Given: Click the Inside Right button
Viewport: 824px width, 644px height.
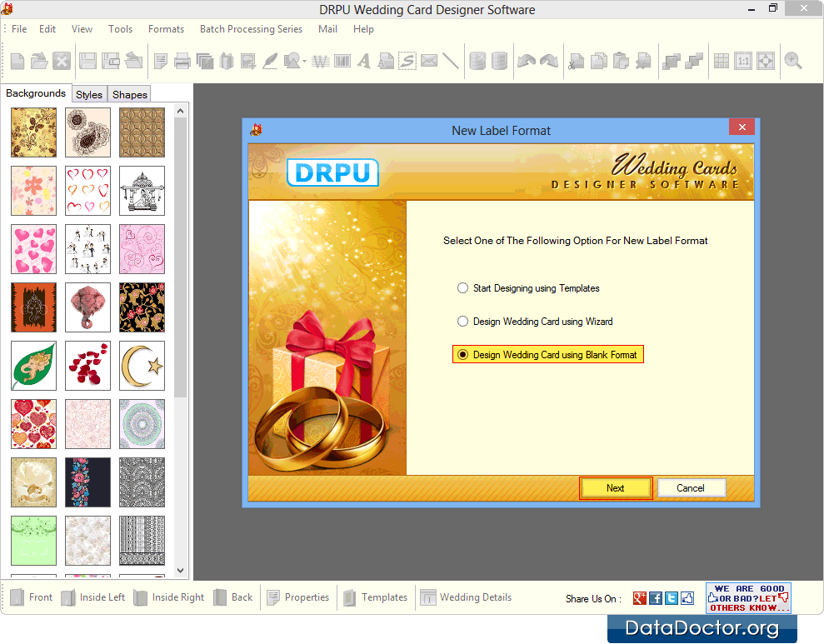Looking at the screenshot, I should tap(168, 597).
